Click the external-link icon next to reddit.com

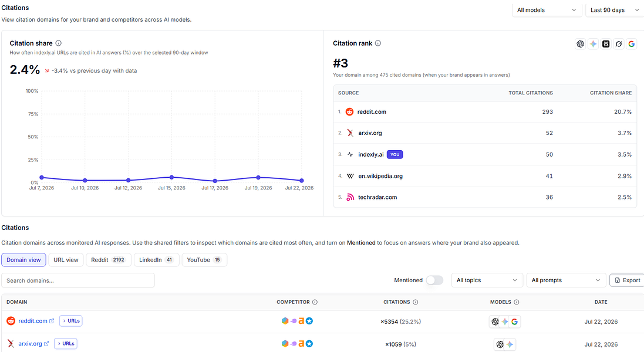[52, 321]
